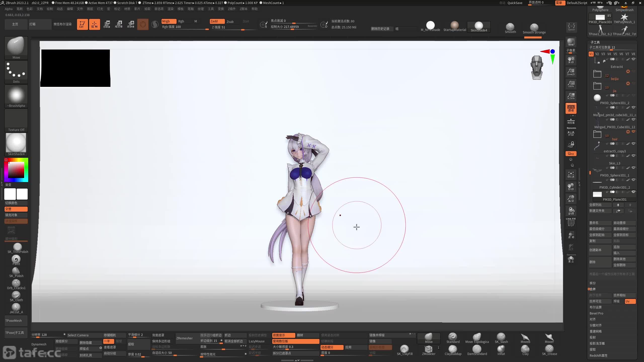
Task: Set canvas to 100% zoom icon
Action: click(571, 84)
